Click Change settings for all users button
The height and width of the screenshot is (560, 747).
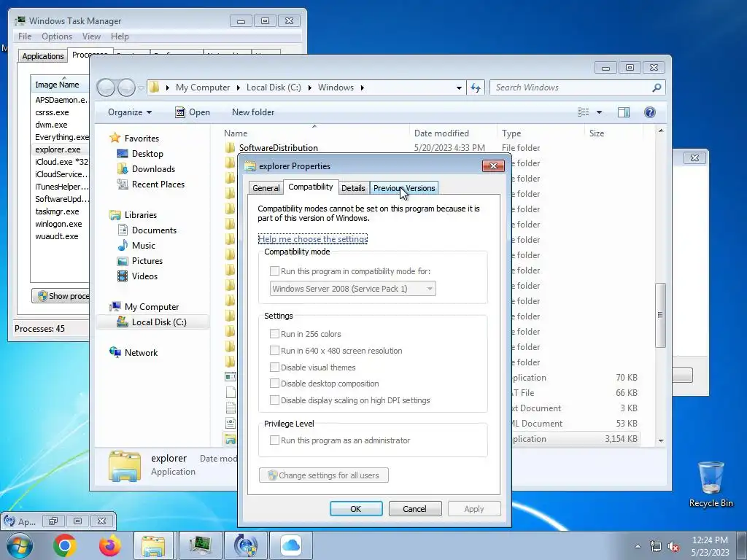coord(323,475)
